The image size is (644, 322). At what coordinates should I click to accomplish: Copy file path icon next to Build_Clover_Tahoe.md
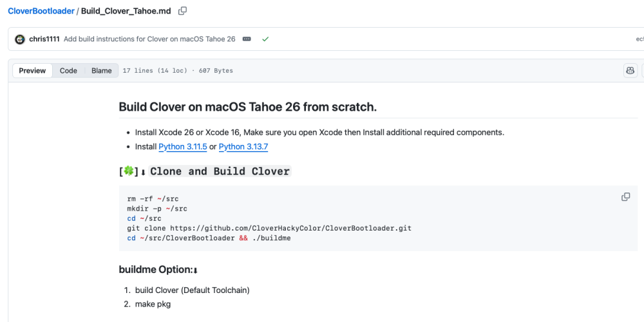pyautogui.click(x=182, y=11)
